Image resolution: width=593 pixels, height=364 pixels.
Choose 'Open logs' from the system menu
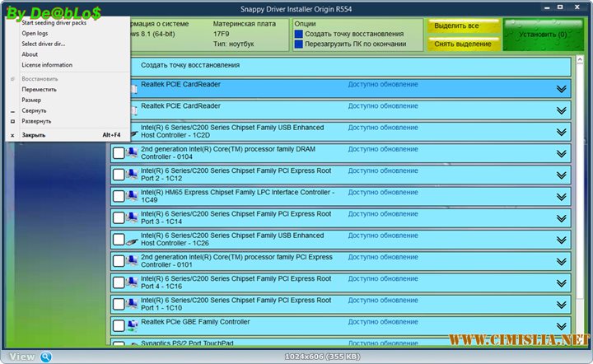point(35,33)
